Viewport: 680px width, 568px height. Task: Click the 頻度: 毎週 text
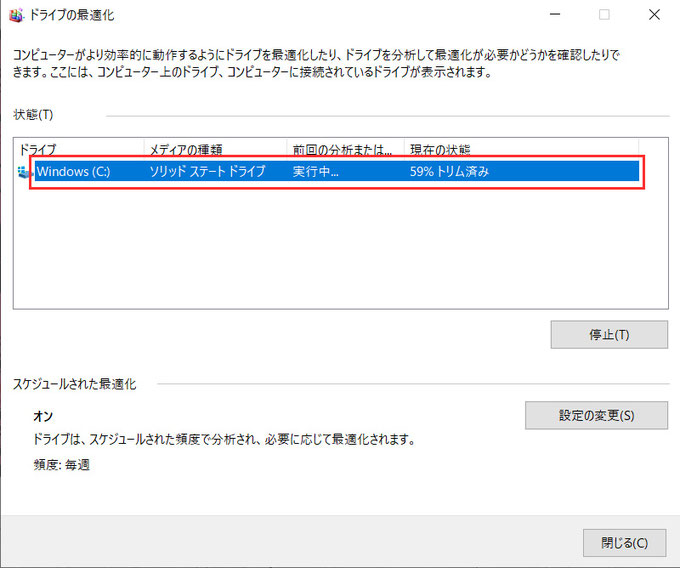click(x=62, y=465)
